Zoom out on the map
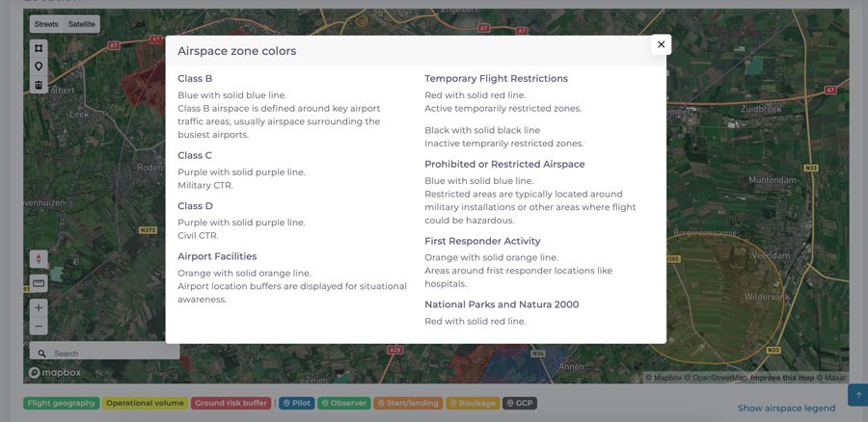 click(x=39, y=327)
